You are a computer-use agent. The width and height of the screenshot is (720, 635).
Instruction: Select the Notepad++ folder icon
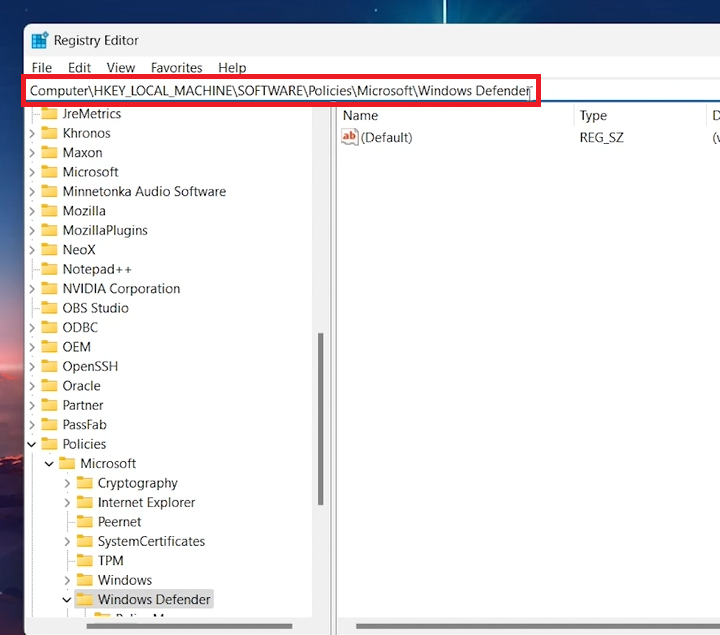[x=49, y=269]
